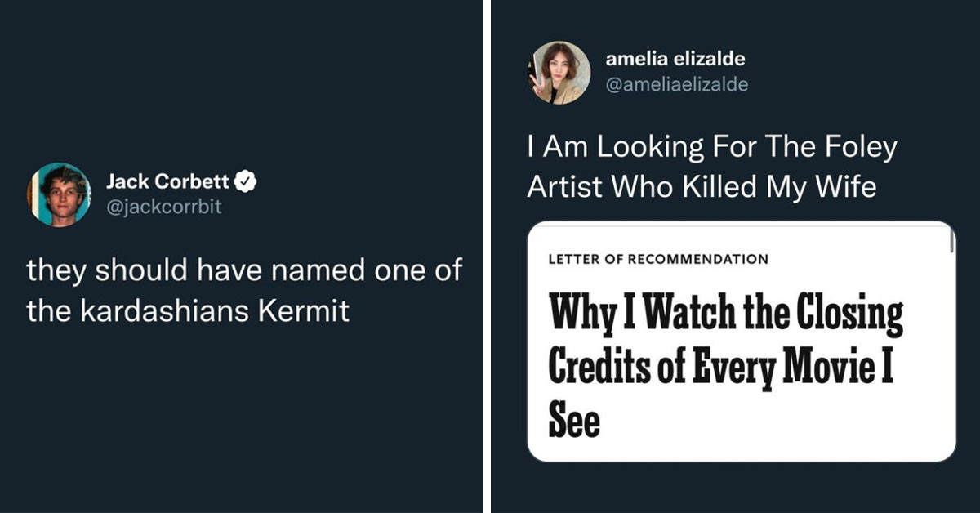Click the LETTER OF RECOMMENDATION section label
The width and height of the screenshot is (980, 513).
[x=659, y=260]
